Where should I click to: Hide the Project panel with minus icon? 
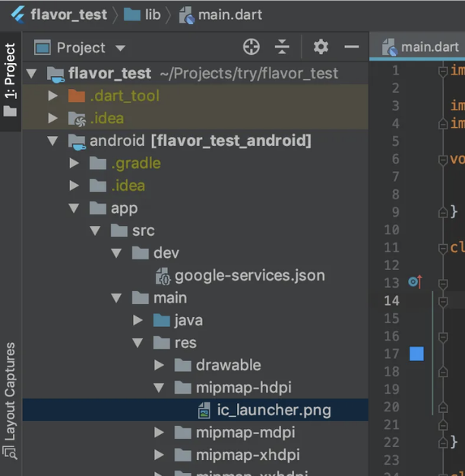click(352, 46)
